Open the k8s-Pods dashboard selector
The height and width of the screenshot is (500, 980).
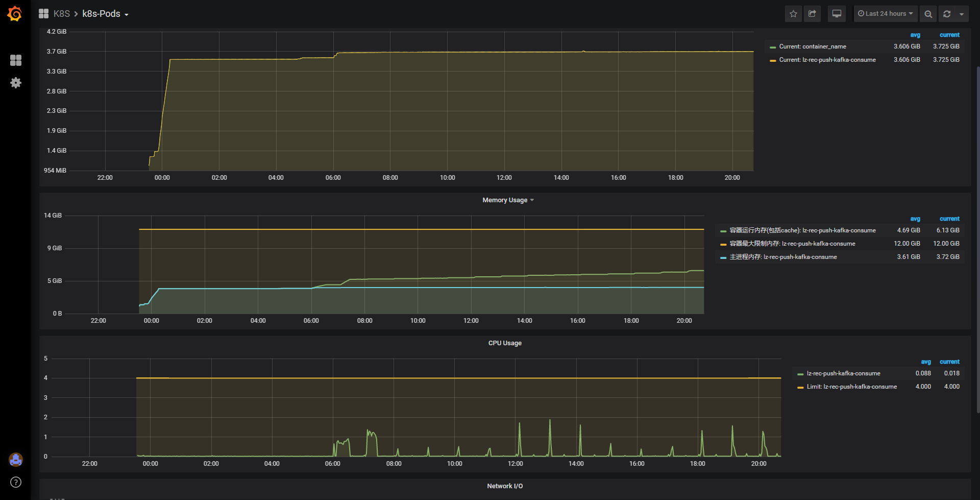[x=105, y=14]
